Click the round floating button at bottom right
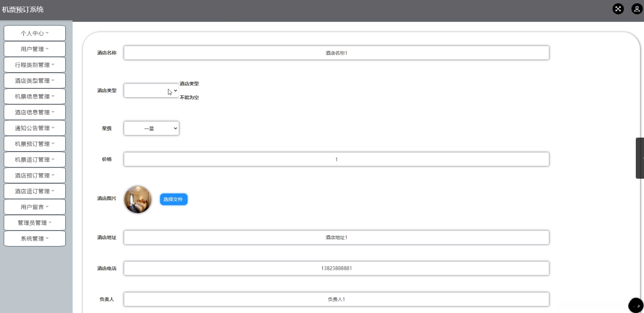644x313 pixels. pyautogui.click(x=636, y=306)
